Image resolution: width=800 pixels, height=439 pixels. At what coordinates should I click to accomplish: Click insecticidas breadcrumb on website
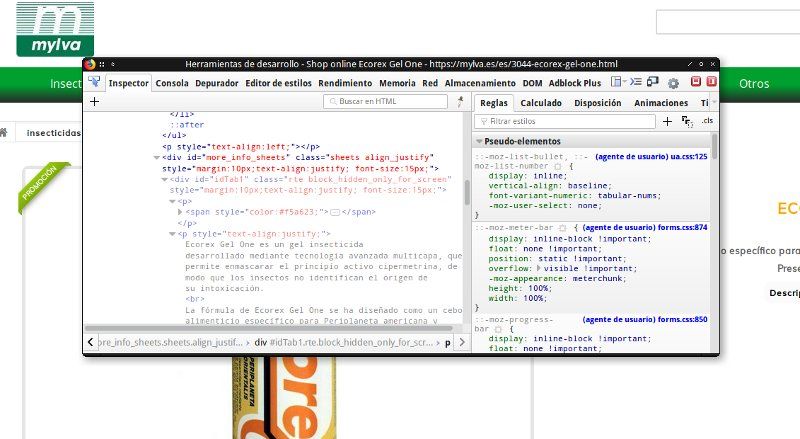click(54, 133)
